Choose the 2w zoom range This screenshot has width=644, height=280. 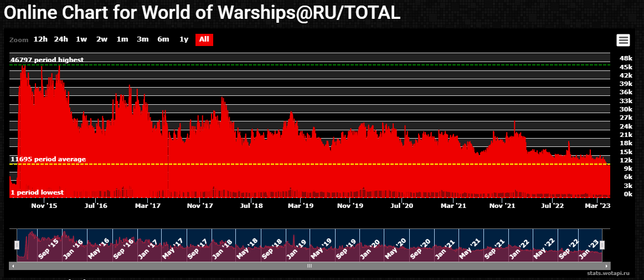coord(102,39)
